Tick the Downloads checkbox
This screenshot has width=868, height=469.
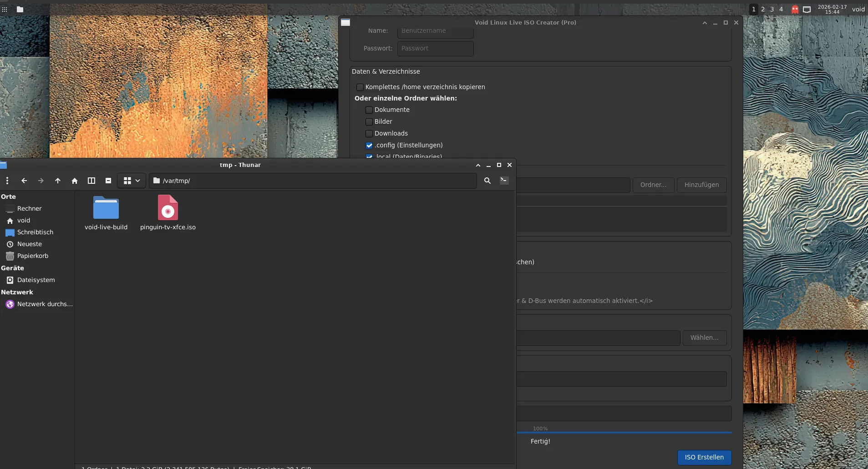click(x=369, y=134)
